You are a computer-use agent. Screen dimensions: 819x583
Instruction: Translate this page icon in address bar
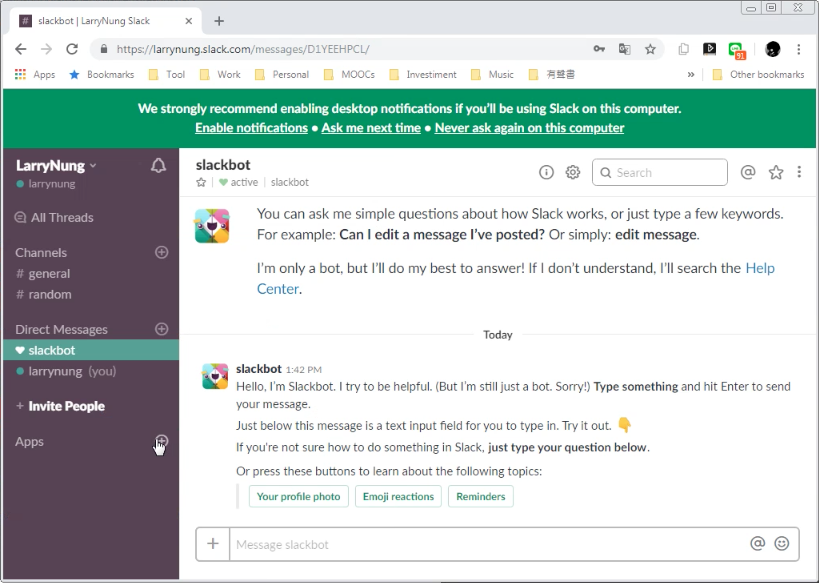click(x=625, y=49)
